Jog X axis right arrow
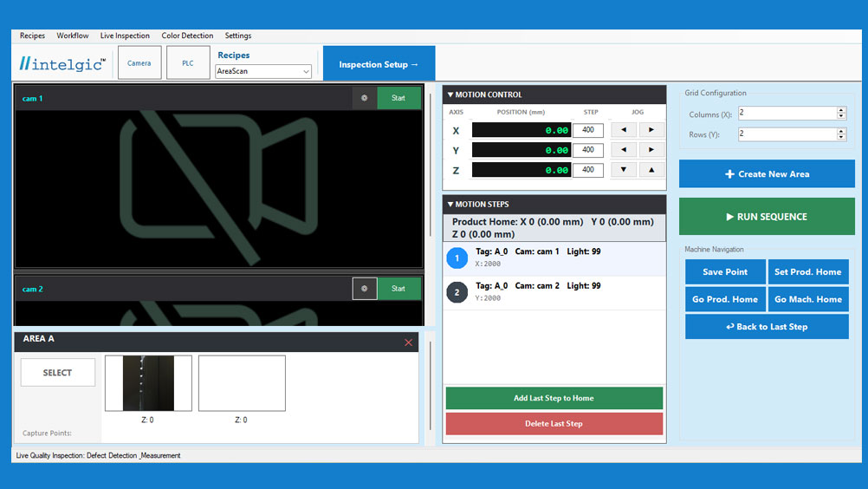Image resolution: width=868 pixels, height=489 pixels. pyautogui.click(x=651, y=130)
